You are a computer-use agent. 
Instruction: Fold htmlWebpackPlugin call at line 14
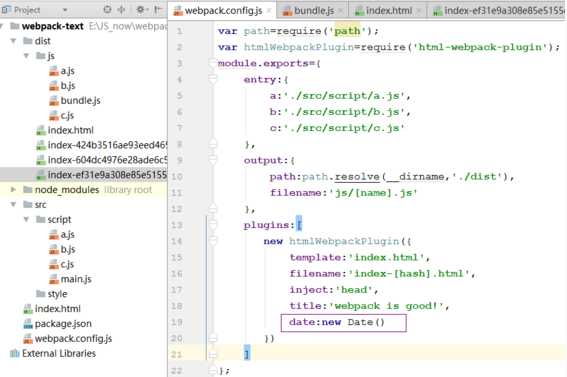[212, 241]
